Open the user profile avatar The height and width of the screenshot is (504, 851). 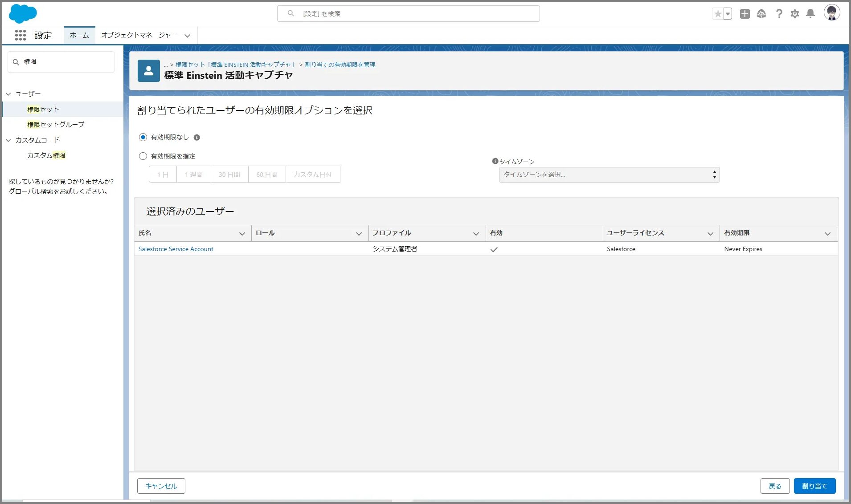832,13
